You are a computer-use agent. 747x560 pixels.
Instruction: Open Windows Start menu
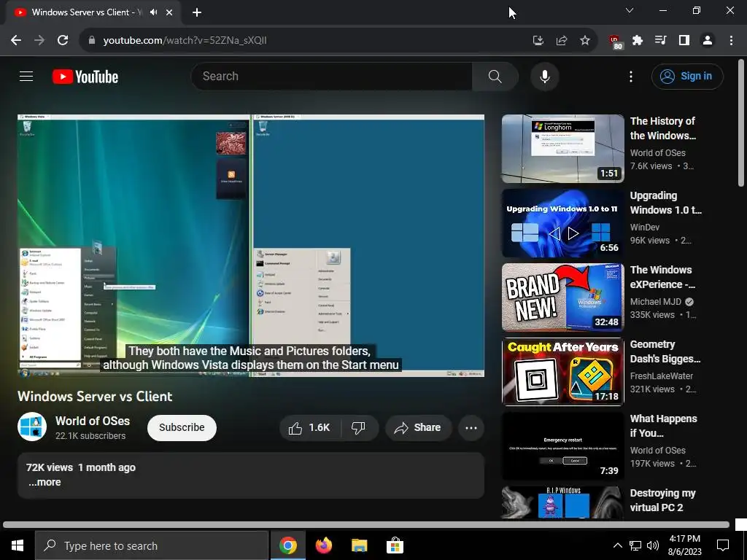[x=18, y=545]
